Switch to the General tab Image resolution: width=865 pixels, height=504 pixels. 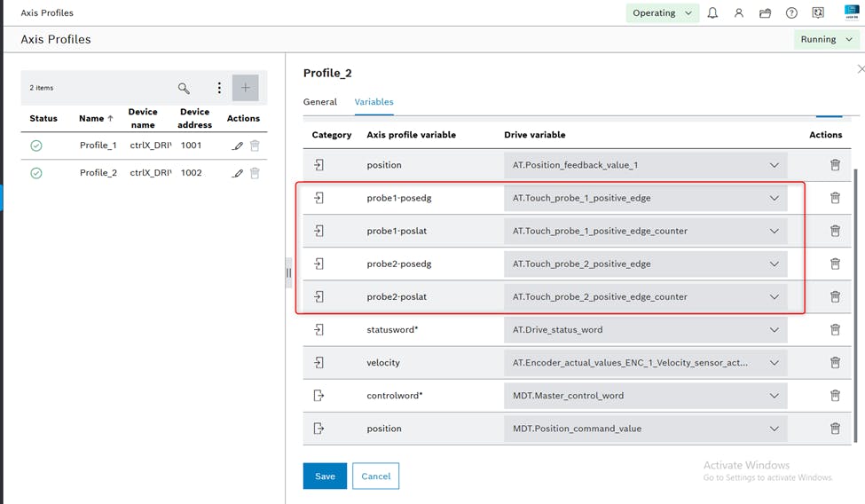pos(320,102)
